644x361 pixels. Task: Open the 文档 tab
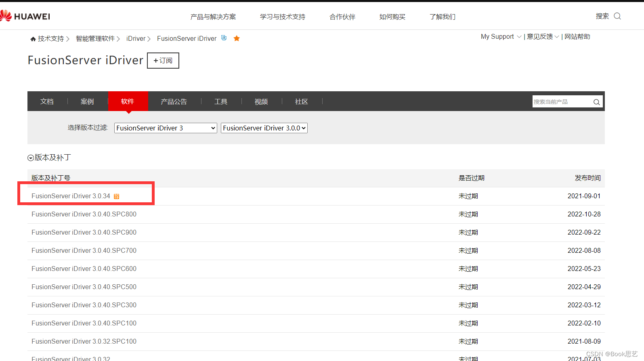(47, 101)
